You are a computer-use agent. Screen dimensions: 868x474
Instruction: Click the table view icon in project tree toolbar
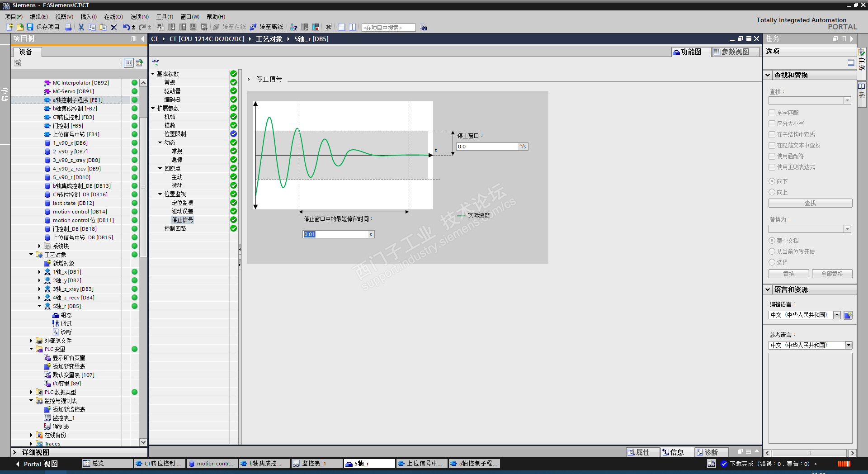click(x=129, y=63)
